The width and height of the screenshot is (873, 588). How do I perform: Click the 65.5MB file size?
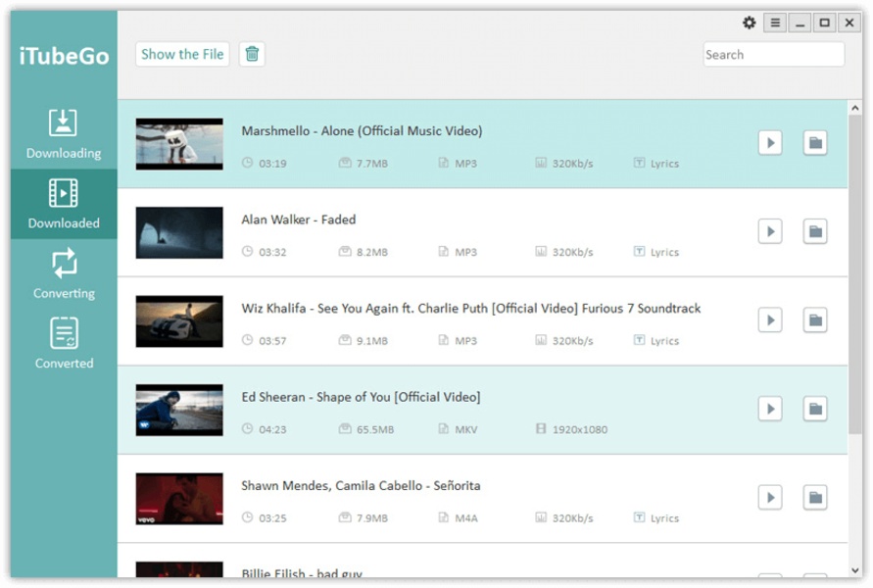point(375,430)
